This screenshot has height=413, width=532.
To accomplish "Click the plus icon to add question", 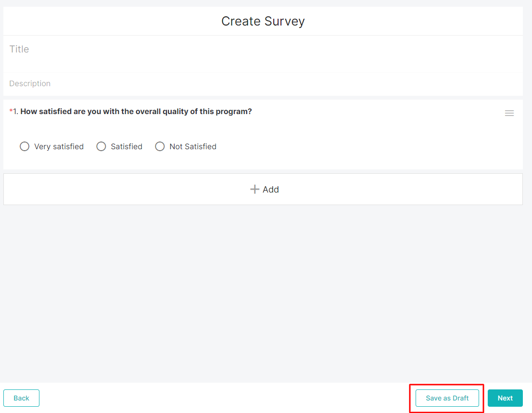I will [254, 189].
